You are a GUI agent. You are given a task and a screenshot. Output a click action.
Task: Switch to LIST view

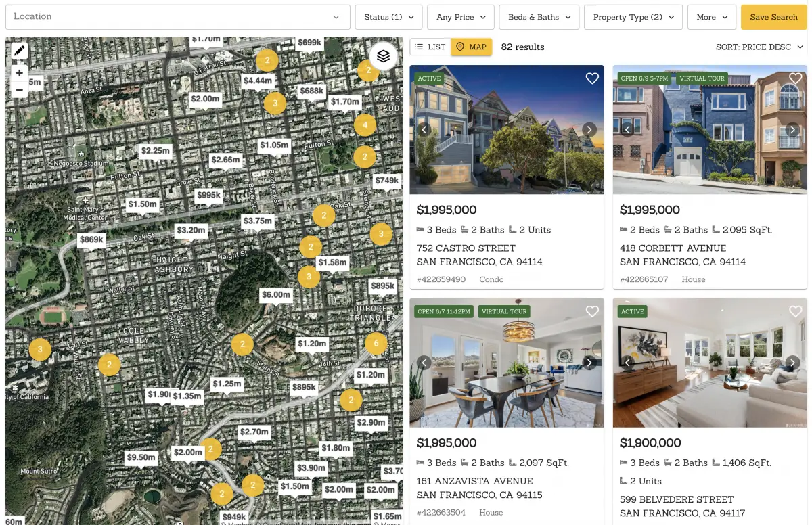(430, 47)
